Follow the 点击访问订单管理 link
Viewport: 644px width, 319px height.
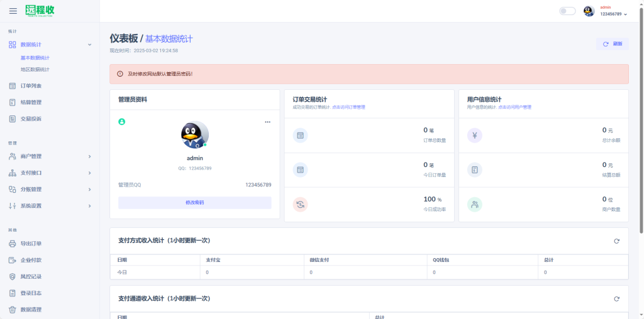click(x=348, y=107)
